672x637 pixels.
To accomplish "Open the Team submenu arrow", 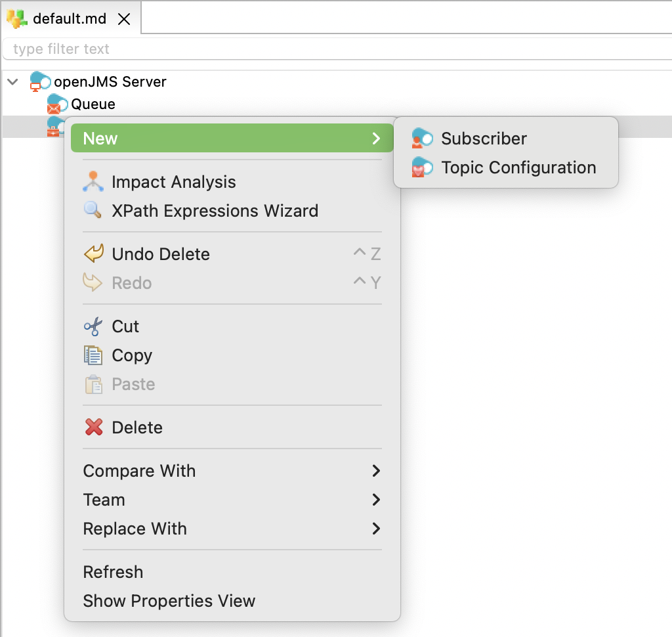I will [376, 500].
